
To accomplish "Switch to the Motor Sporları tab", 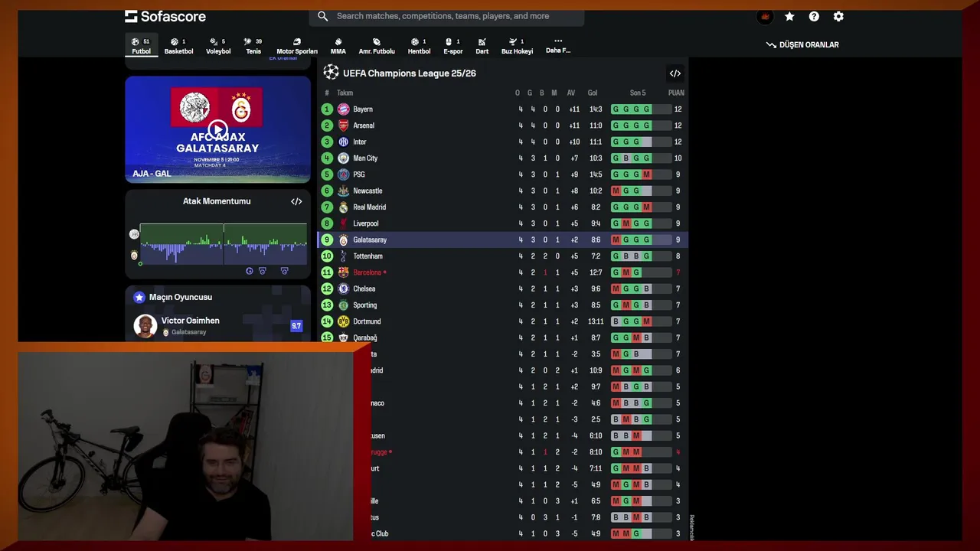I will pos(297,46).
